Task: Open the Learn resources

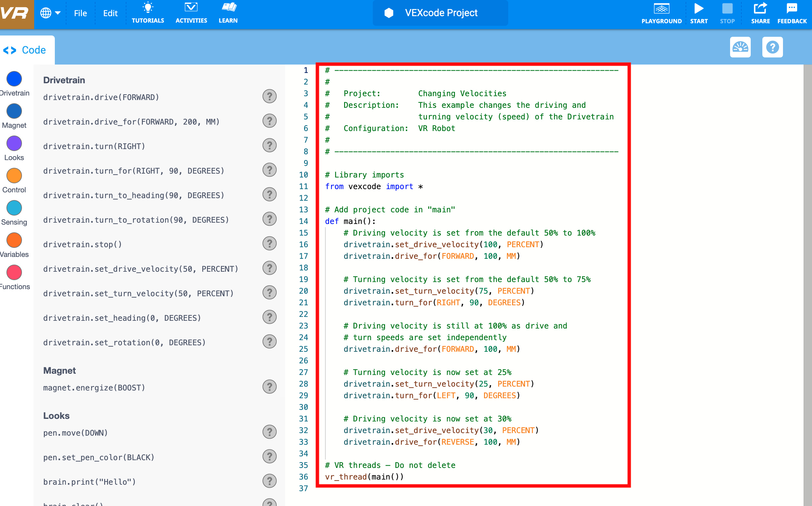Action: coord(228,13)
